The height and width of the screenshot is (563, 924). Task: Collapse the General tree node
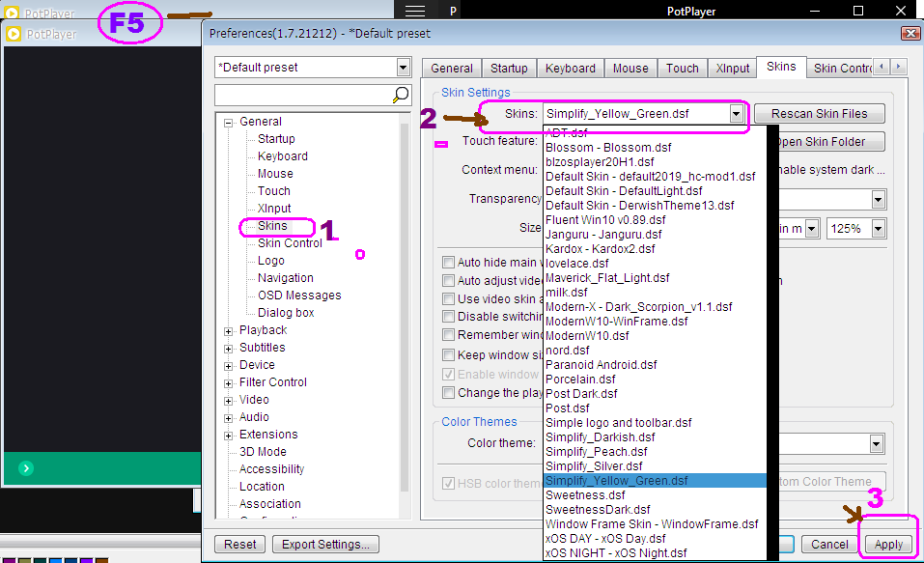(x=229, y=123)
